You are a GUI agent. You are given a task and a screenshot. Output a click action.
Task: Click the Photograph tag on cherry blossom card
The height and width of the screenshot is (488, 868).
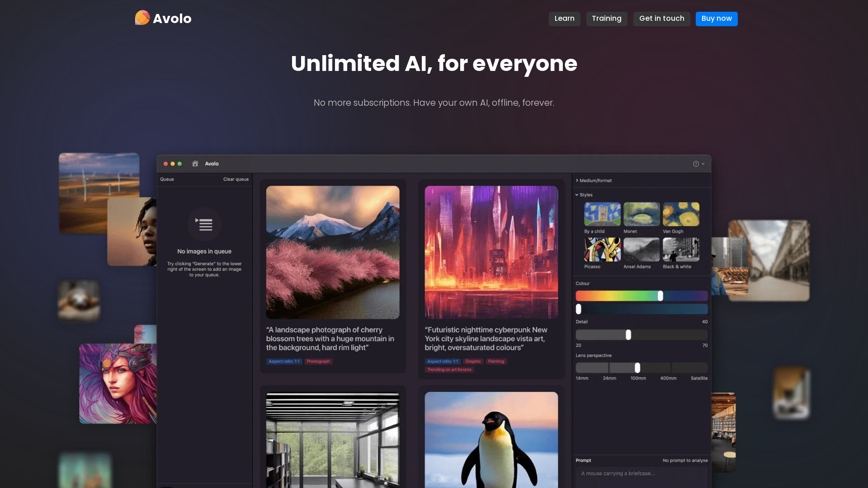318,361
